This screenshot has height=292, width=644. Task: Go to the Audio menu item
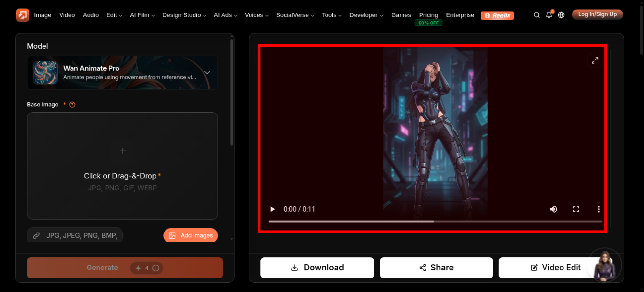91,15
